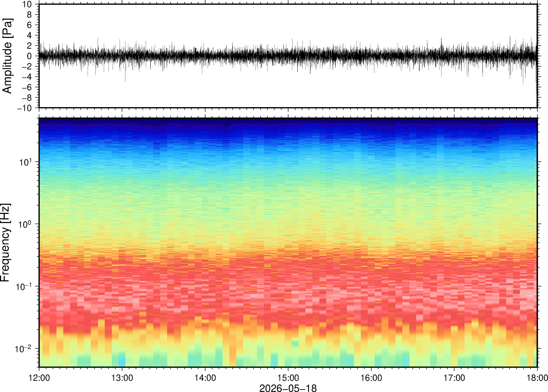The height and width of the screenshot is (392, 548).
Task: Click the 12:00 start time label
Action: coord(39,378)
